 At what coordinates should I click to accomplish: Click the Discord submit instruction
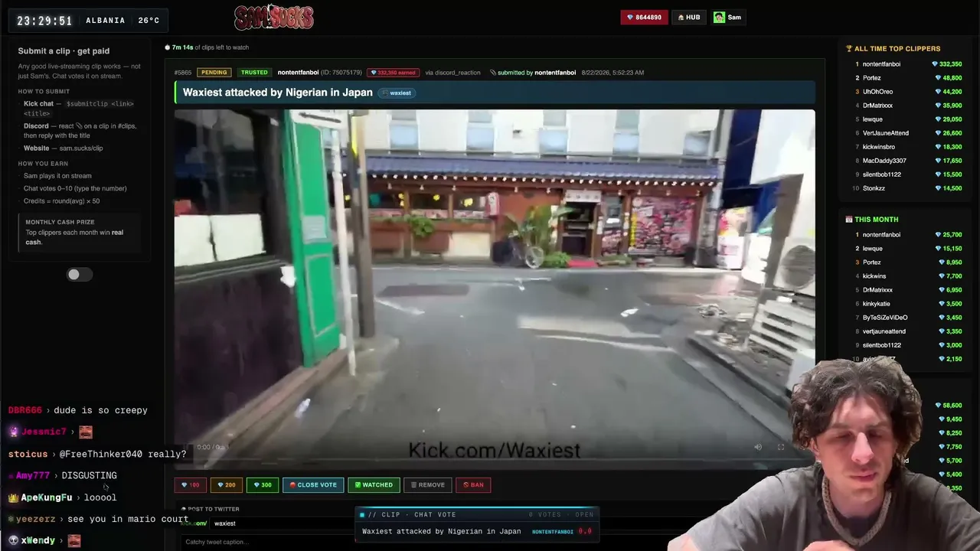80,130
